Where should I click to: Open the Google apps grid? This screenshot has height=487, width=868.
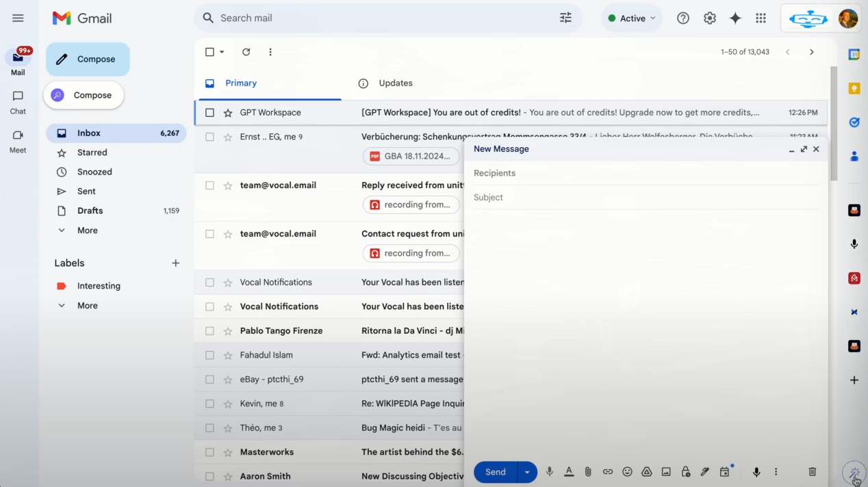[x=761, y=18]
